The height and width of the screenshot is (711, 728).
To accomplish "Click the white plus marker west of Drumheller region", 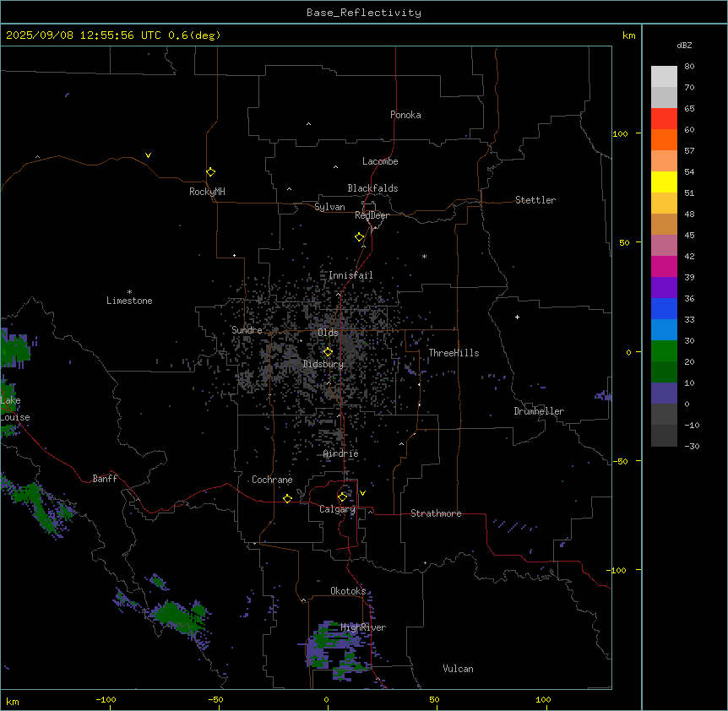I will (517, 317).
